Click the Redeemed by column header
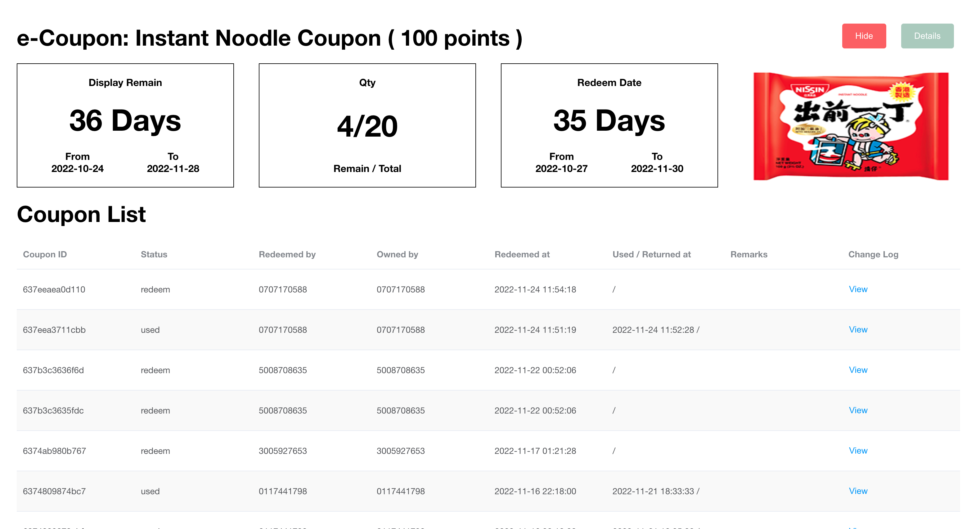Image resolution: width=980 pixels, height=529 pixels. pyautogui.click(x=287, y=255)
